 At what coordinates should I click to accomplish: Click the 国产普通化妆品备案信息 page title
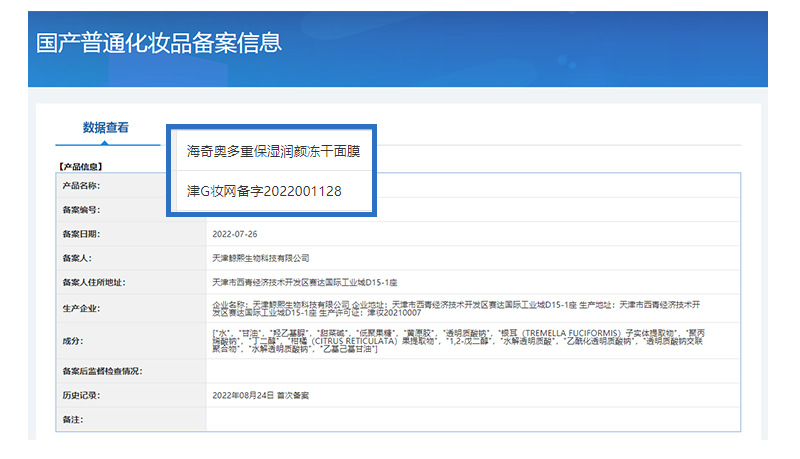pos(159,42)
